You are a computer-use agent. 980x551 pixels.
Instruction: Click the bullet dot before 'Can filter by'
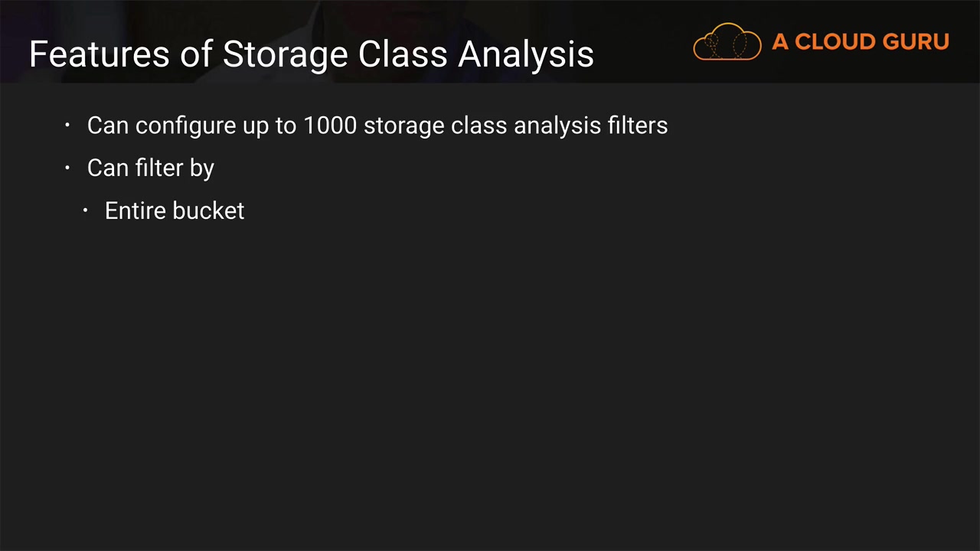pos(67,168)
